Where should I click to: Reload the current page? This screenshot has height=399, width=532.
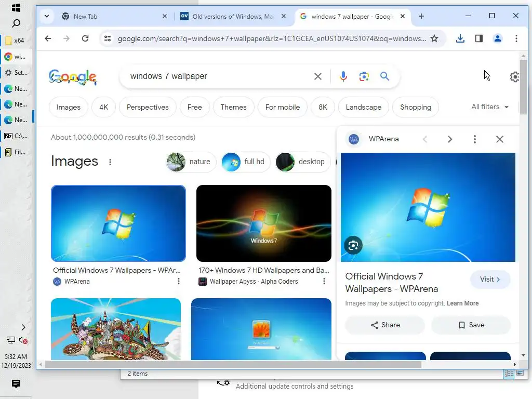pyautogui.click(x=85, y=38)
